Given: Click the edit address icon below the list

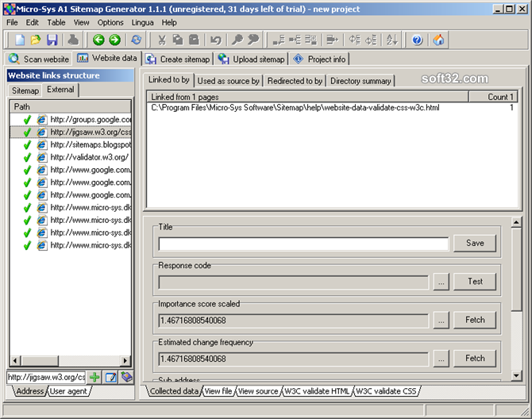Looking at the screenshot, I should 111,377.
